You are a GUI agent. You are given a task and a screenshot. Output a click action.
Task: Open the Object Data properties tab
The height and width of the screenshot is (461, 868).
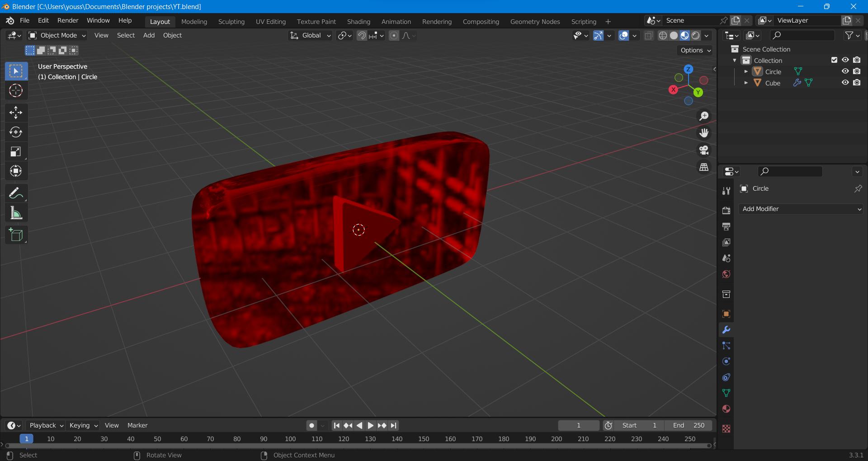(726, 393)
